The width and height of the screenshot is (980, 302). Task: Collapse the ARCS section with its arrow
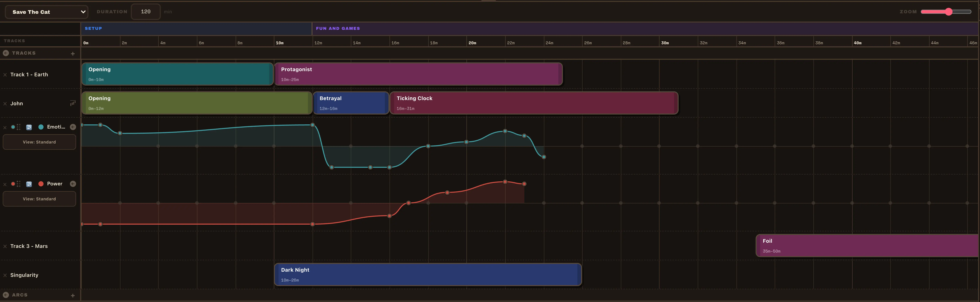click(x=6, y=295)
